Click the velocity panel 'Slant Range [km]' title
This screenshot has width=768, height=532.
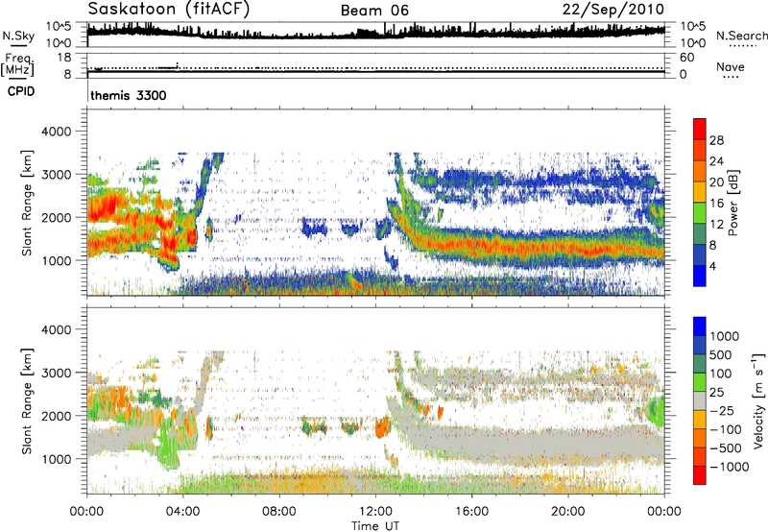click(27, 400)
